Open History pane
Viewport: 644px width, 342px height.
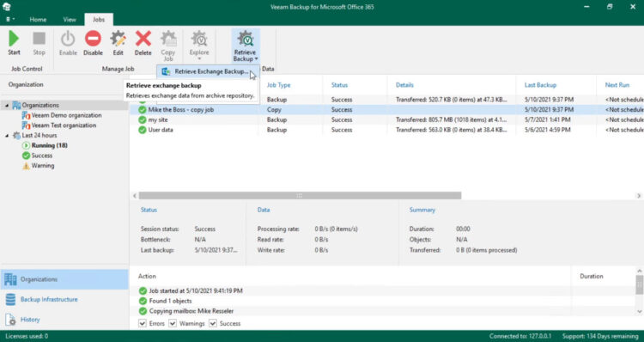coord(64,320)
